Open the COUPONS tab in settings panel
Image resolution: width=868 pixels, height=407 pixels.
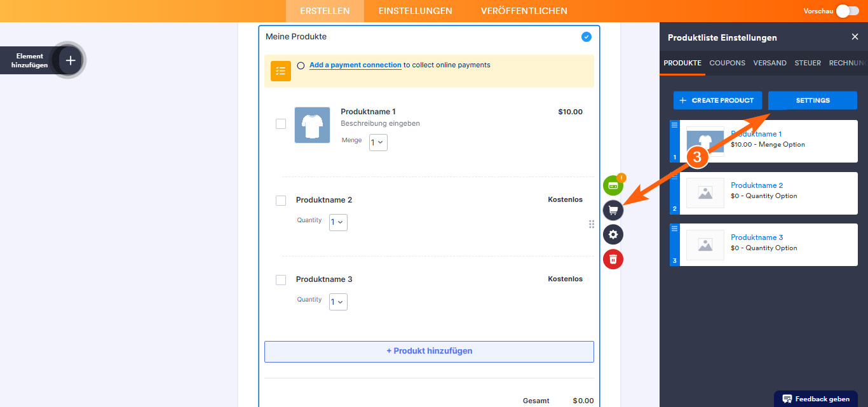point(727,63)
